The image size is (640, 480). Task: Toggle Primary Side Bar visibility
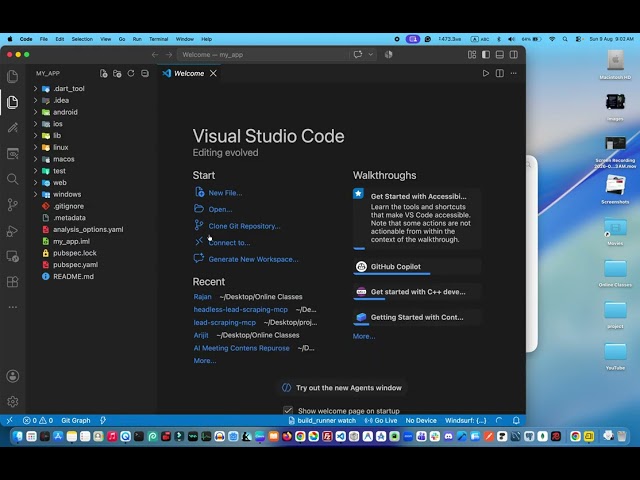(x=486, y=55)
